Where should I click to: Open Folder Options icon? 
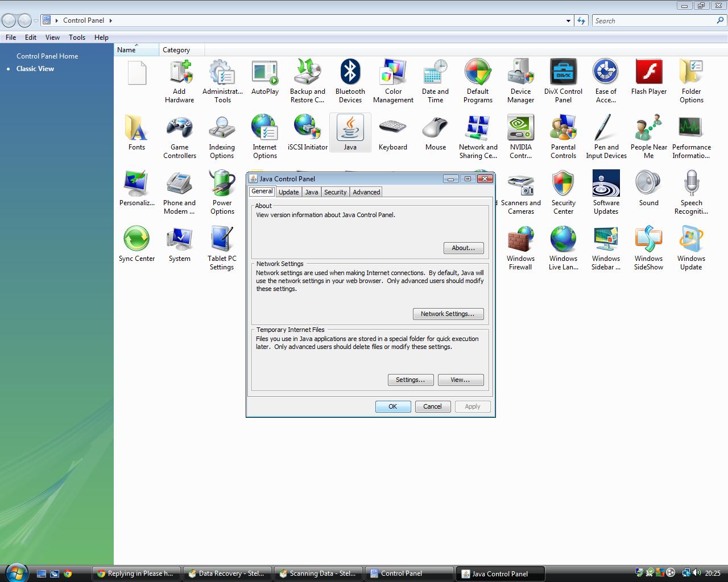click(692, 81)
